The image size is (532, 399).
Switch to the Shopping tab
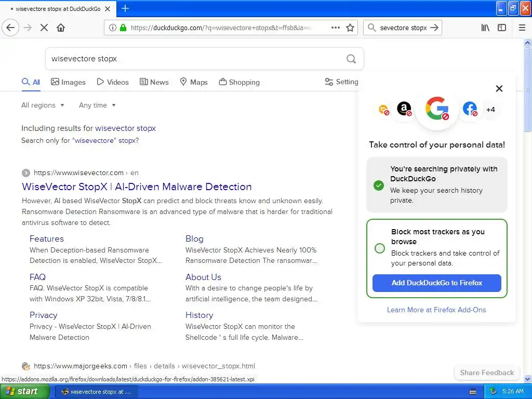click(x=239, y=82)
